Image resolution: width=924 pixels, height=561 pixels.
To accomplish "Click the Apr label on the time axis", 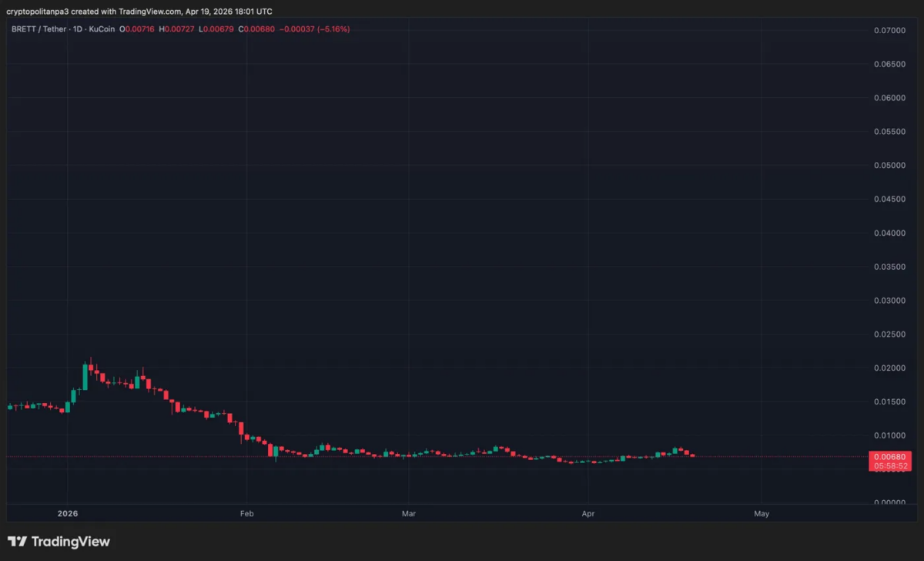I will click(x=588, y=513).
